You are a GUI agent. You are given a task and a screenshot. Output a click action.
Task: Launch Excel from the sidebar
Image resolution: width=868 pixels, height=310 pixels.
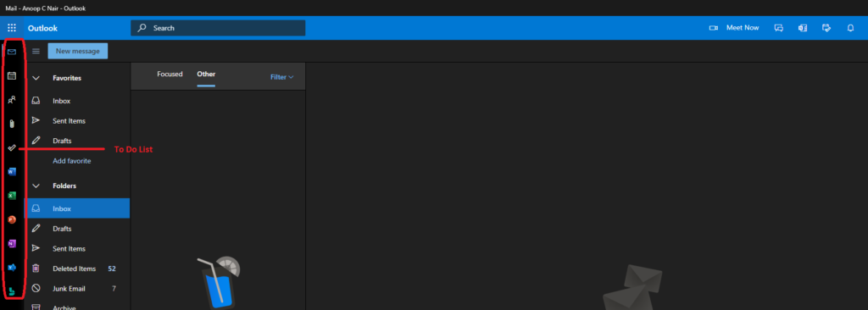click(12, 196)
